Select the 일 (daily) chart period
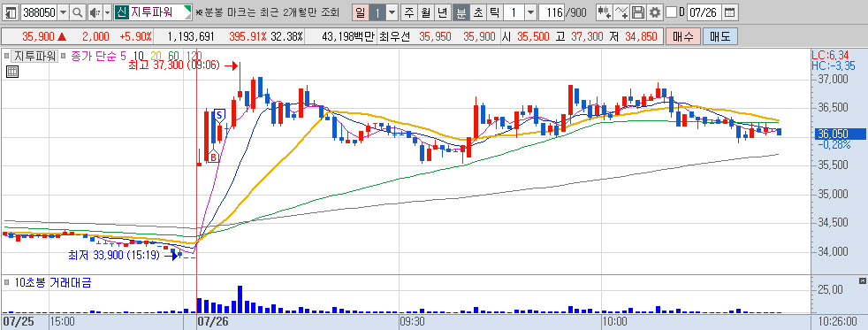868x330 pixels. pyautogui.click(x=360, y=12)
